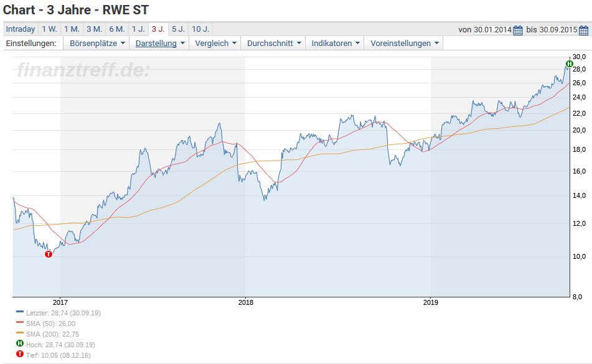592x364 pixels.
Task: Click the red T icon in legend
Action: click(x=20, y=354)
